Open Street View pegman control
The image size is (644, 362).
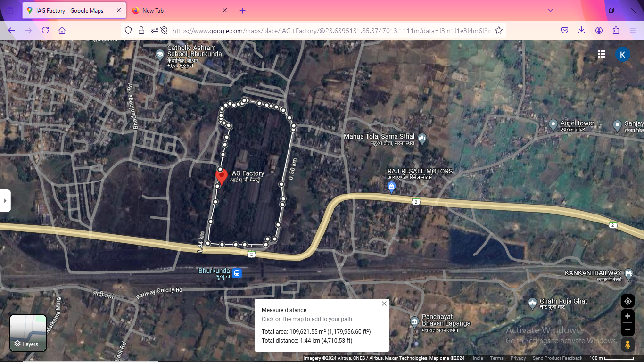point(627,345)
